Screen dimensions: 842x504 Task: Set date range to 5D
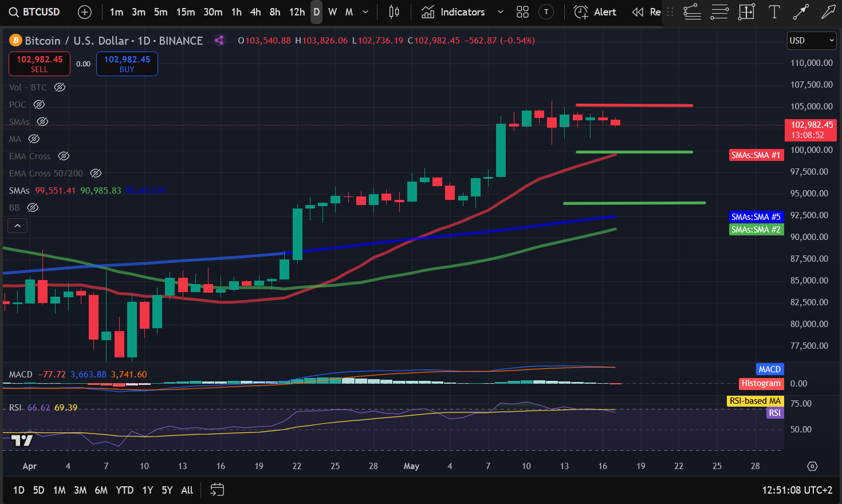[38, 490]
